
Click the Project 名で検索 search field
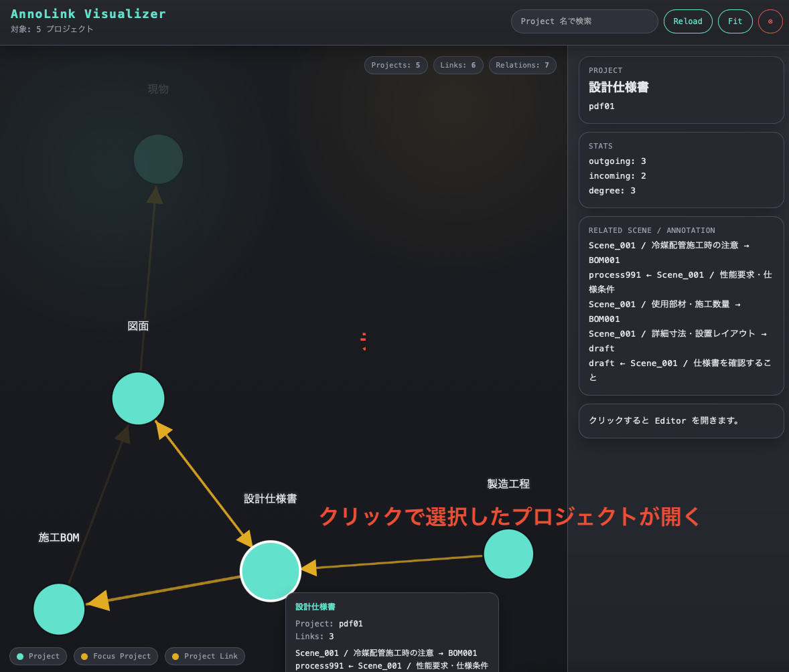pos(584,21)
